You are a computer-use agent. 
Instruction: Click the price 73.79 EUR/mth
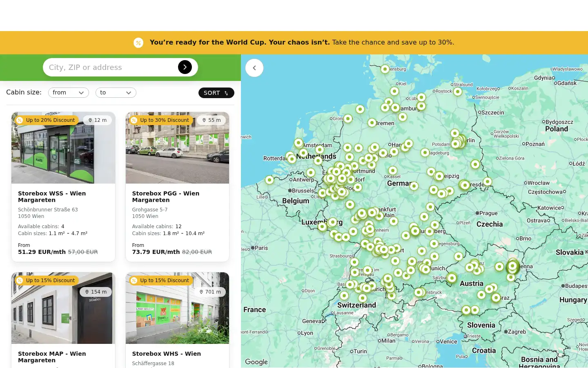click(x=156, y=252)
